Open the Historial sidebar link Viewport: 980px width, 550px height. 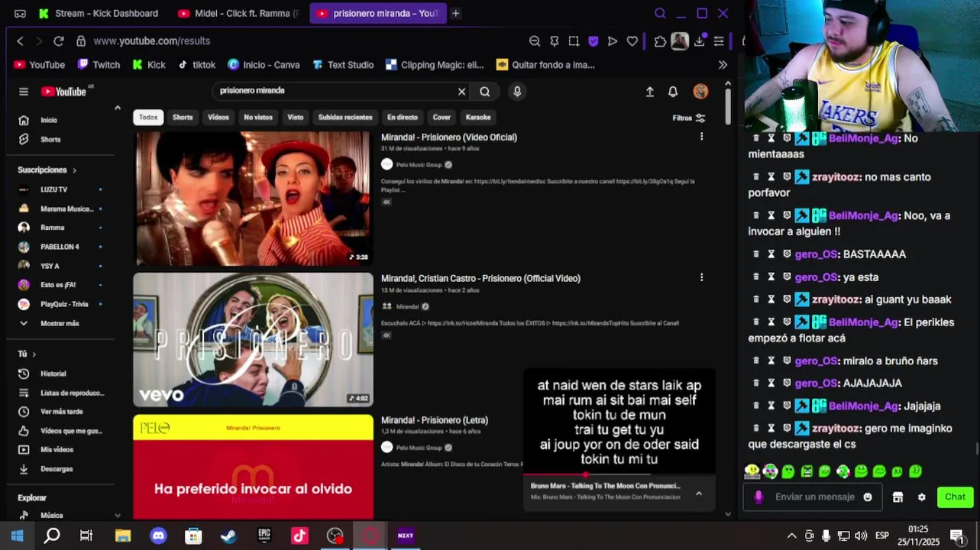click(53, 374)
